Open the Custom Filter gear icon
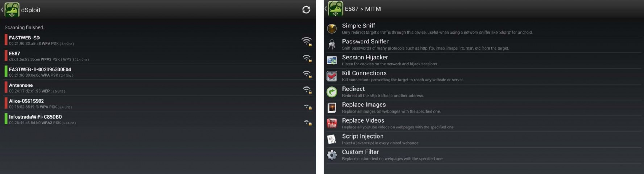 pyautogui.click(x=332, y=155)
